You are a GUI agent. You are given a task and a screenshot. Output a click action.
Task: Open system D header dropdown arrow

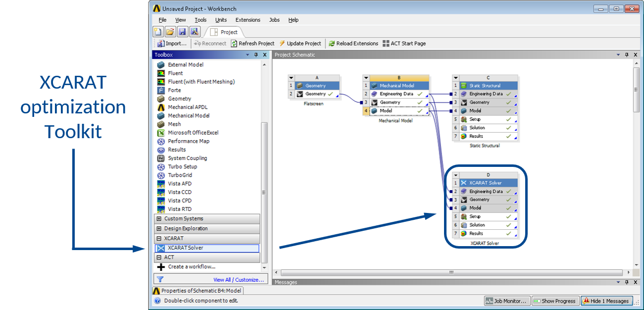tap(456, 175)
